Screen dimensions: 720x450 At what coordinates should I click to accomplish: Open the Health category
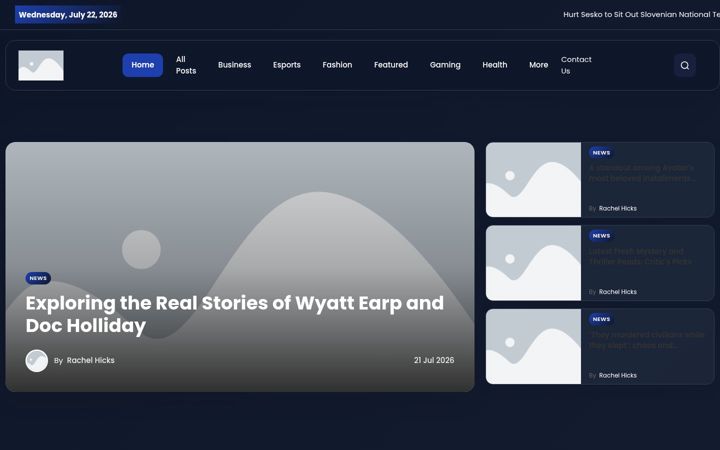495,65
